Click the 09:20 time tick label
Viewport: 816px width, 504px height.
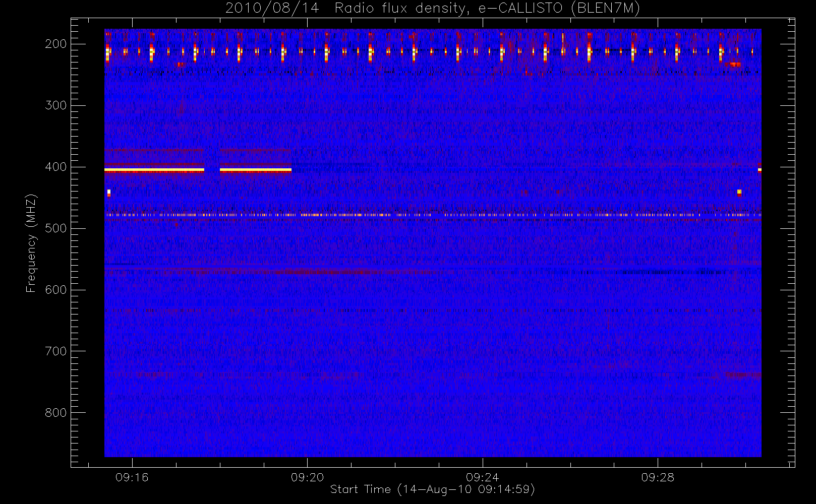[x=308, y=477]
